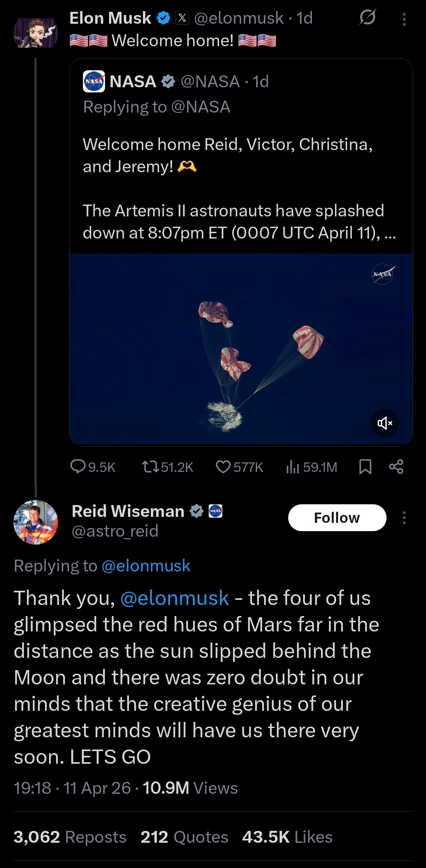View the 3,062 Reposts list
The width and height of the screenshot is (426, 868).
(70, 837)
